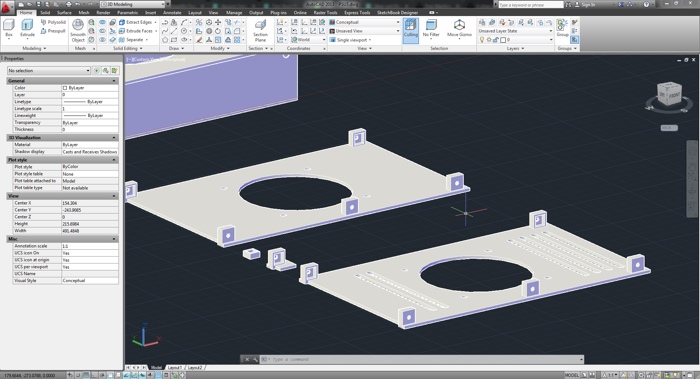
Task: Switch to Layout1 tab
Action: click(175, 367)
